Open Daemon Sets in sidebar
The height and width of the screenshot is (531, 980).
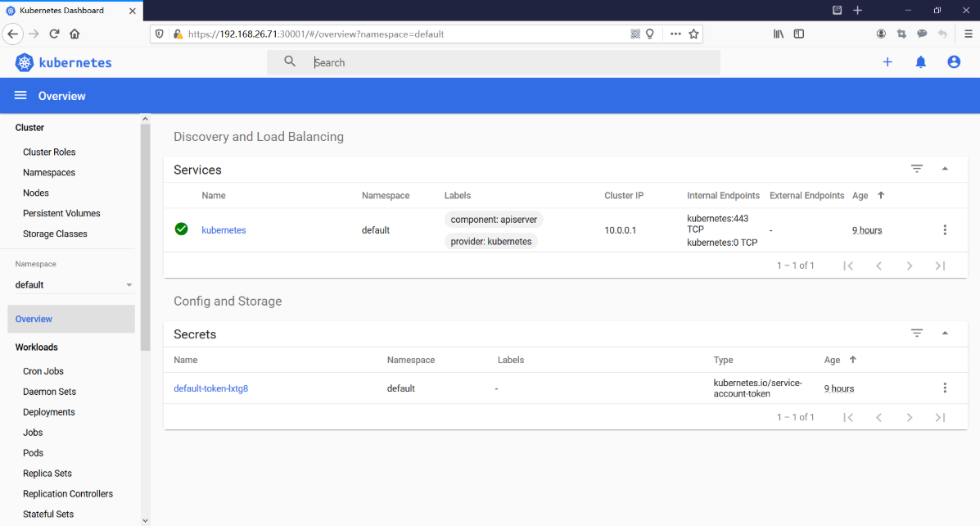pos(49,393)
